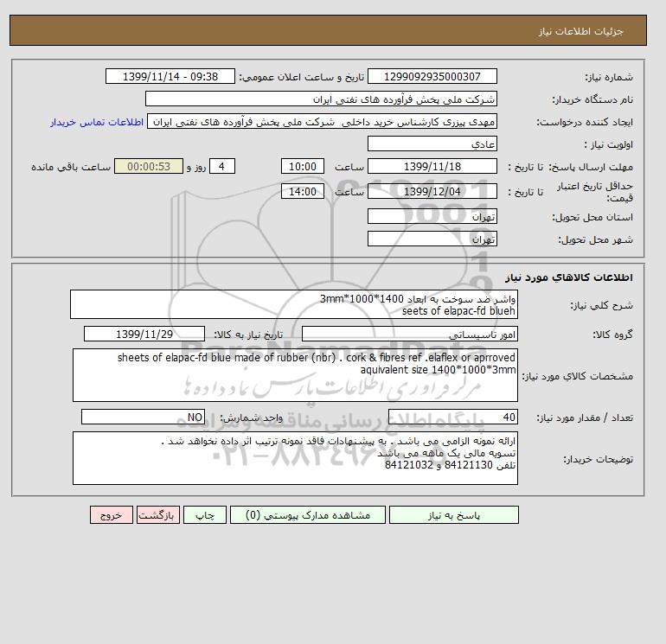The height and width of the screenshot is (644, 666).
Task: Click the label تاریخ و ساعت اعلان عمومی
Action: pyautogui.click(x=302, y=77)
